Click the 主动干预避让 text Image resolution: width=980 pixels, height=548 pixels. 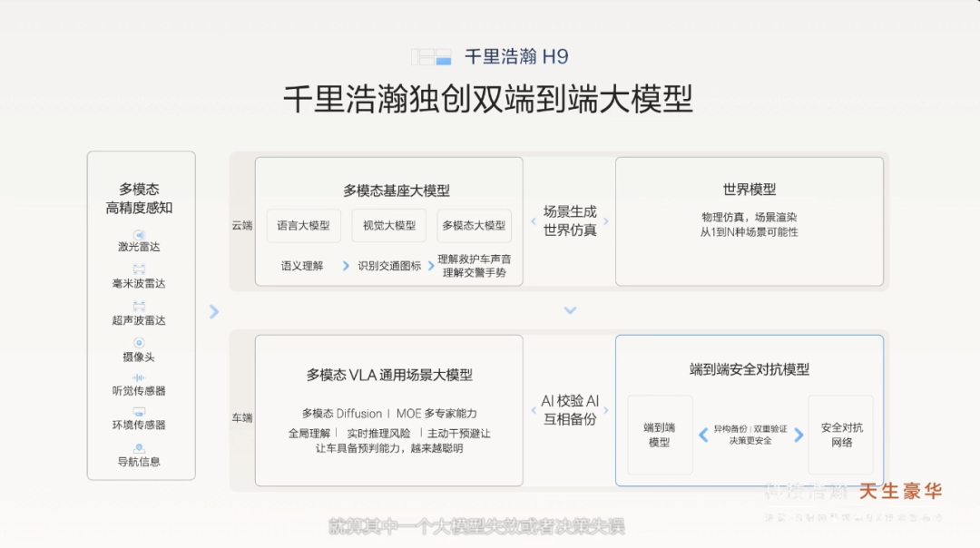click(x=459, y=434)
